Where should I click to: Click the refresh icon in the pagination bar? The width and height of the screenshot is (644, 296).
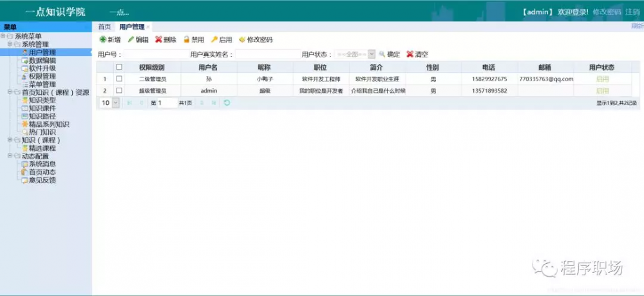tap(227, 103)
